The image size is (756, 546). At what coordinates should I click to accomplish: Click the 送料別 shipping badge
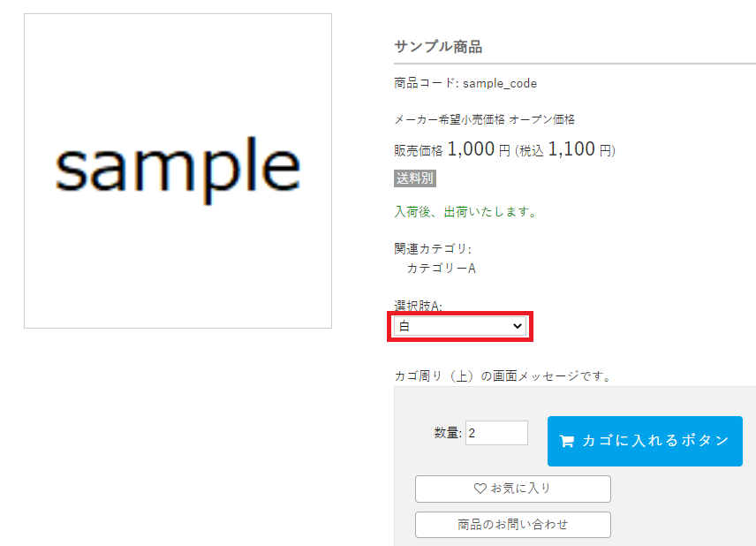415,178
